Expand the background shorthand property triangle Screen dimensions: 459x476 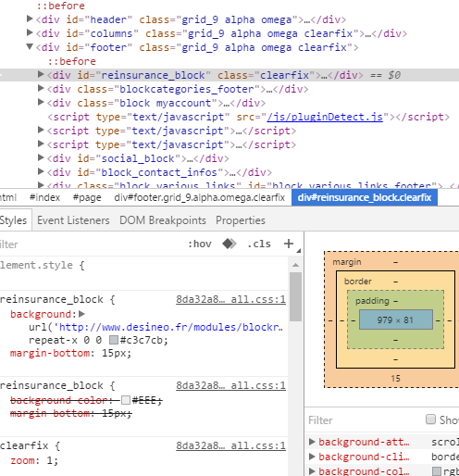tap(81, 314)
